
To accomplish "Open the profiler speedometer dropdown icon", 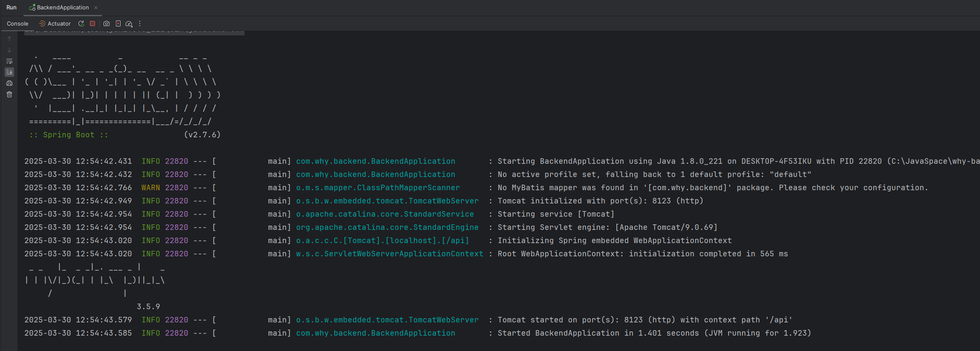I will tap(129, 24).
